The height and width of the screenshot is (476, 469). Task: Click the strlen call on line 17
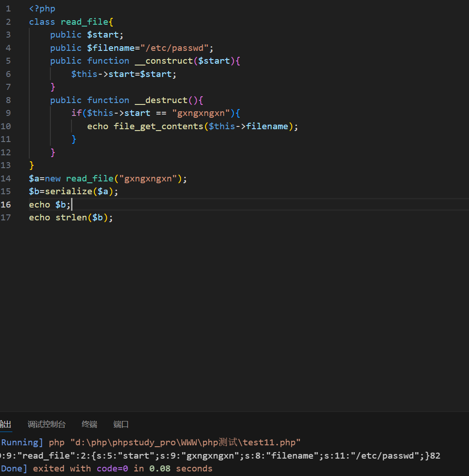coord(72,218)
